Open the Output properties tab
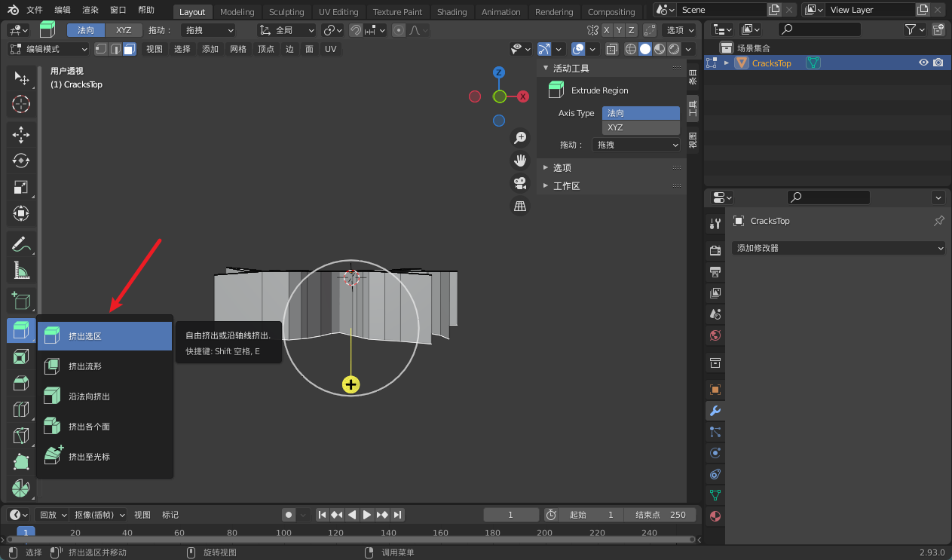This screenshot has height=560, width=952. point(715,271)
